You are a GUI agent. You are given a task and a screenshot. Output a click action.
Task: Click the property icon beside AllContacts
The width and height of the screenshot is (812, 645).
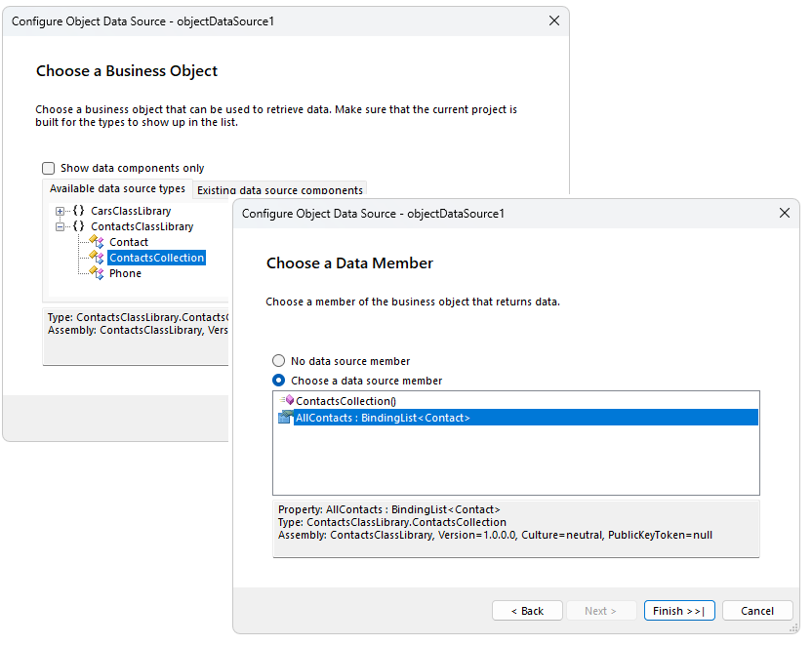coord(284,417)
